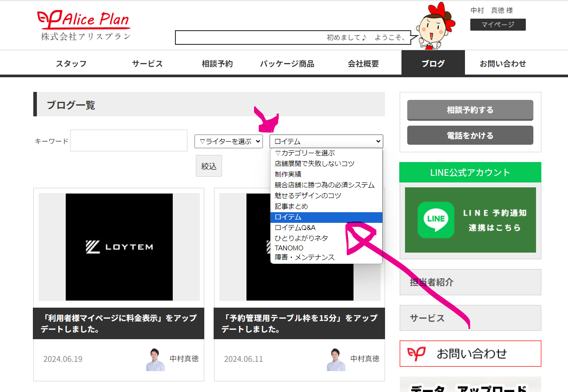Choose 障害・メンテナンス category option
The width and height of the screenshot is (568, 392).
point(326,257)
